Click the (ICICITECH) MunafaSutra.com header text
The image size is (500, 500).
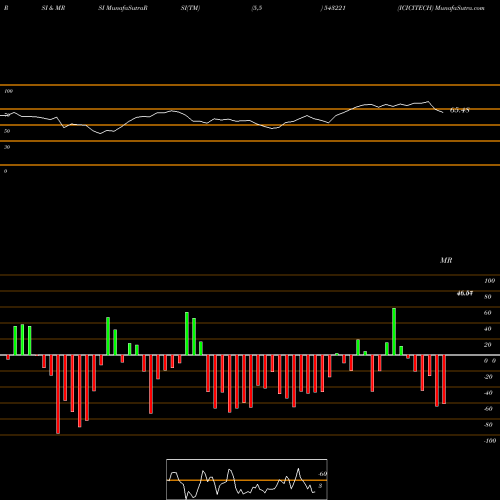click(441, 8)
